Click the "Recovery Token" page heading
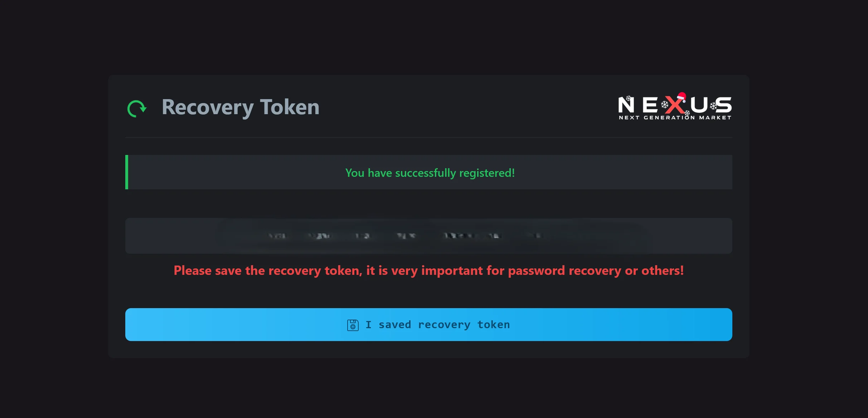Screen dimensions: 868x418 241,107
